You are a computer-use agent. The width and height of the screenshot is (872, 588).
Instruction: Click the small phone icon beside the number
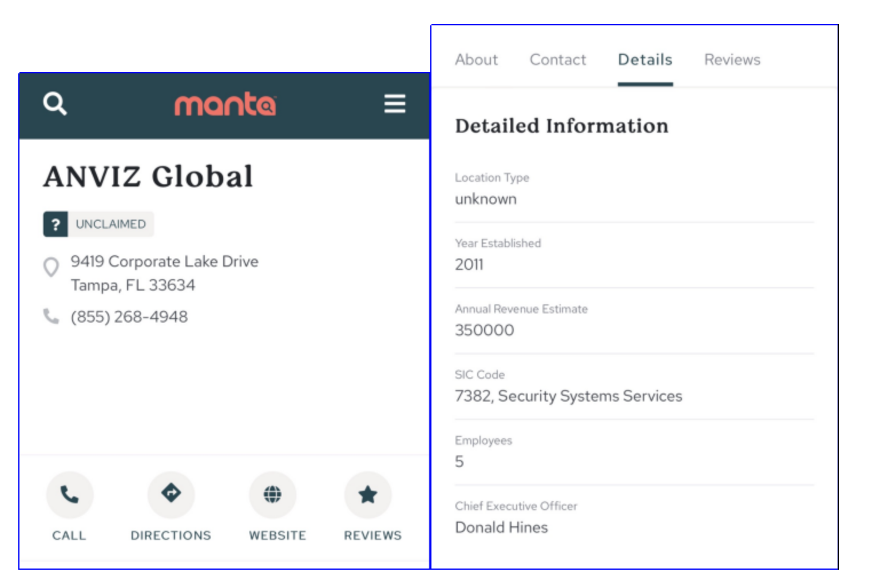51,316
